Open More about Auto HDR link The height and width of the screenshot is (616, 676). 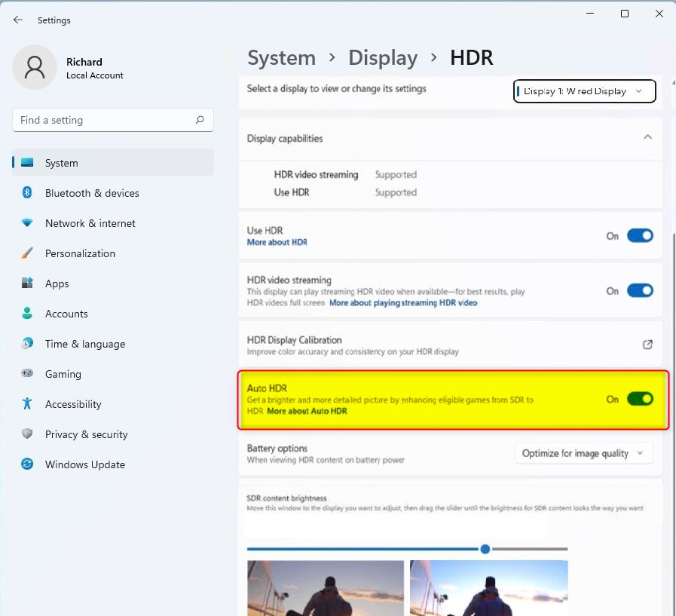click(x=307, y=411)
